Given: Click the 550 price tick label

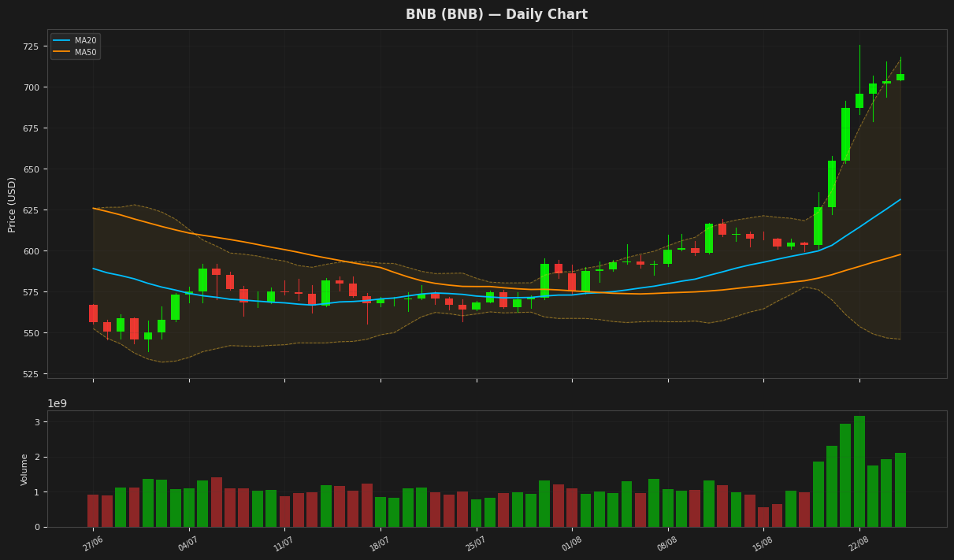Looking at the screenshot, I should [30, 333].
